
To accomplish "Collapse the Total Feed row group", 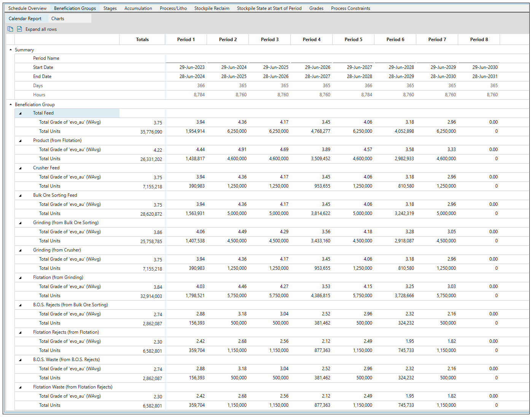I will pos(20,113).
